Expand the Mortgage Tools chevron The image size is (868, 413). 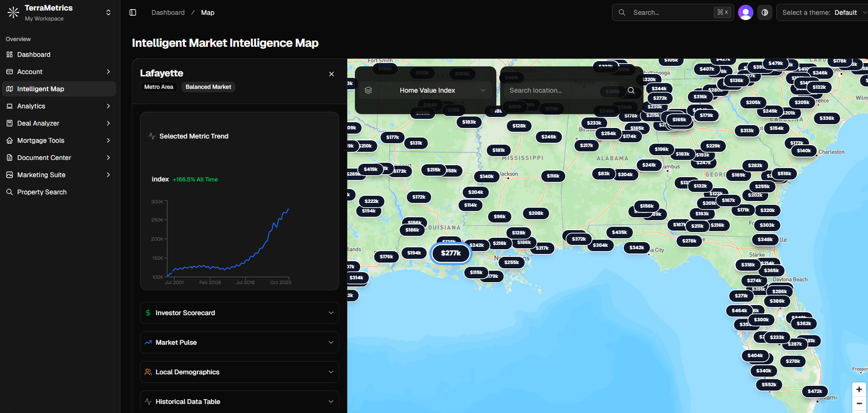108,140
